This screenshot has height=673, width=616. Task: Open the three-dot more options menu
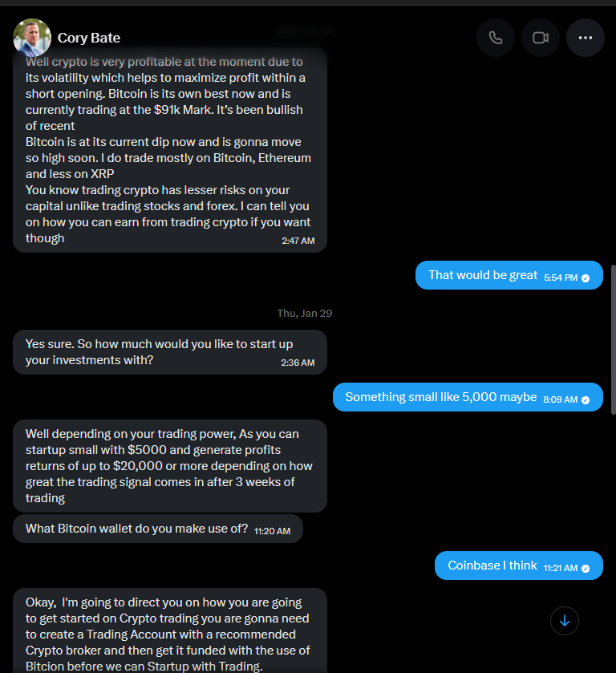point(585,38)
